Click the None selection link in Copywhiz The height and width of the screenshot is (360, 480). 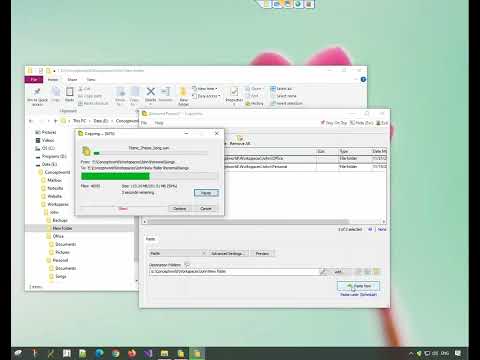(382, 229)
